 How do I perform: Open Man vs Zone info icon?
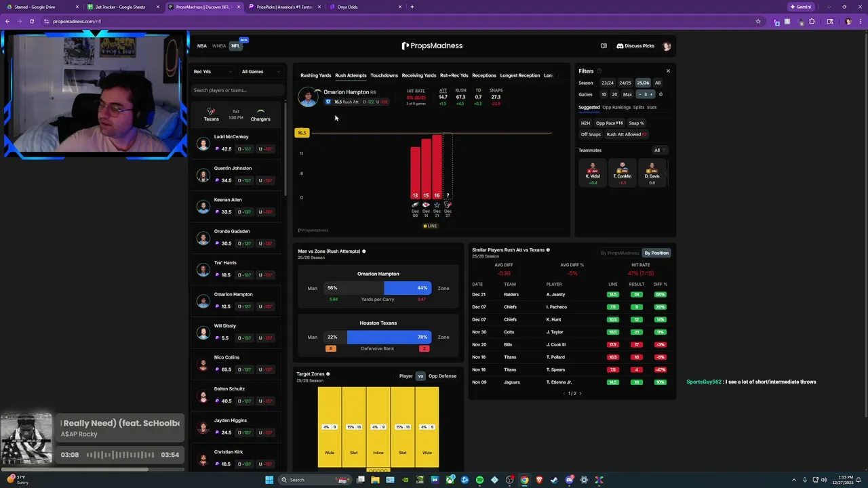(x=364, y=251)
